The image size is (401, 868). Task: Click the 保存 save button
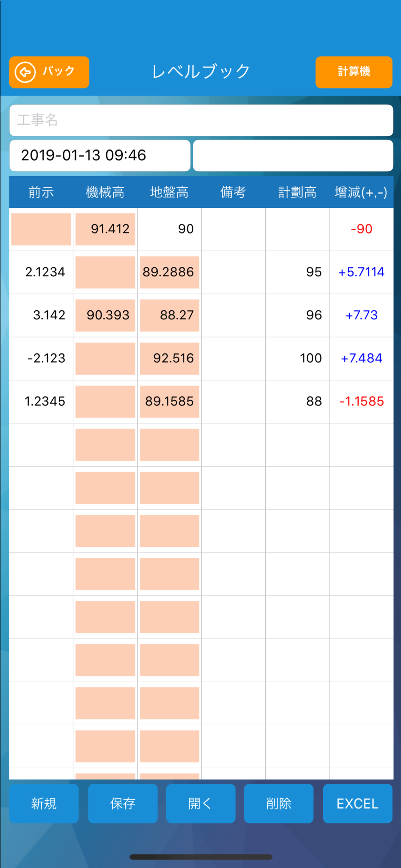(x=123, y=804)
